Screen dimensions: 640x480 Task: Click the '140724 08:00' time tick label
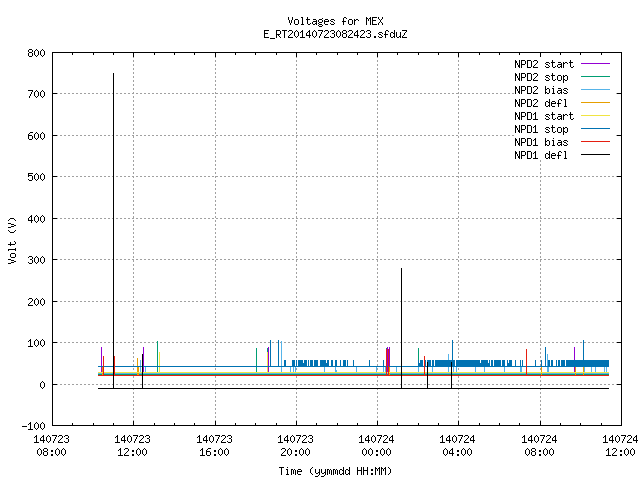click(x=539, y=446)
